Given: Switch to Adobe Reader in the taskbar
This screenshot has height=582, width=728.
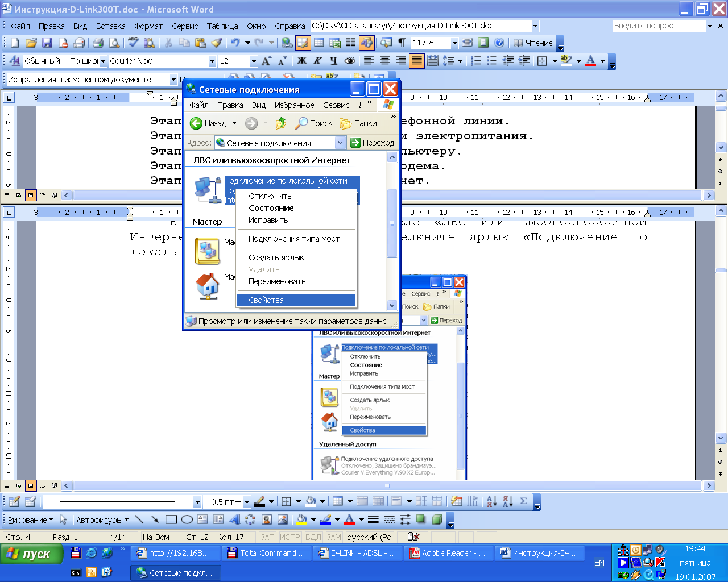Looking at the screenshot, I should click(x=449, y=553).
